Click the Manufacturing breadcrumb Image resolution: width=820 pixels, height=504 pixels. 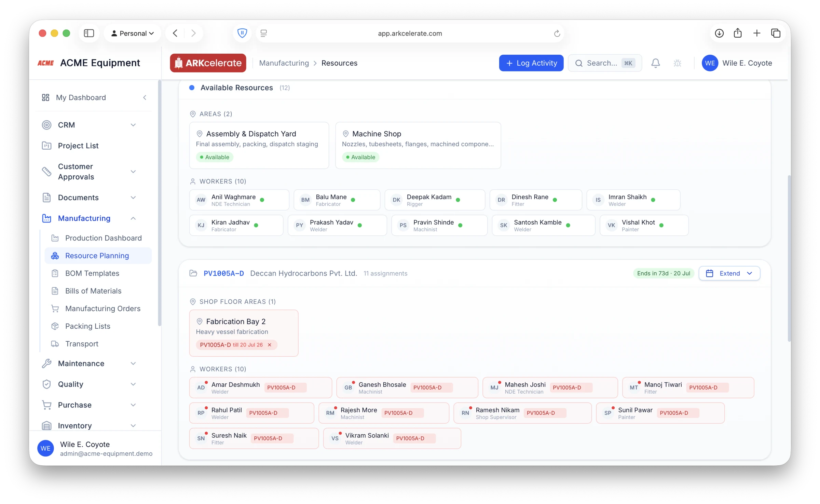(284, 63)
